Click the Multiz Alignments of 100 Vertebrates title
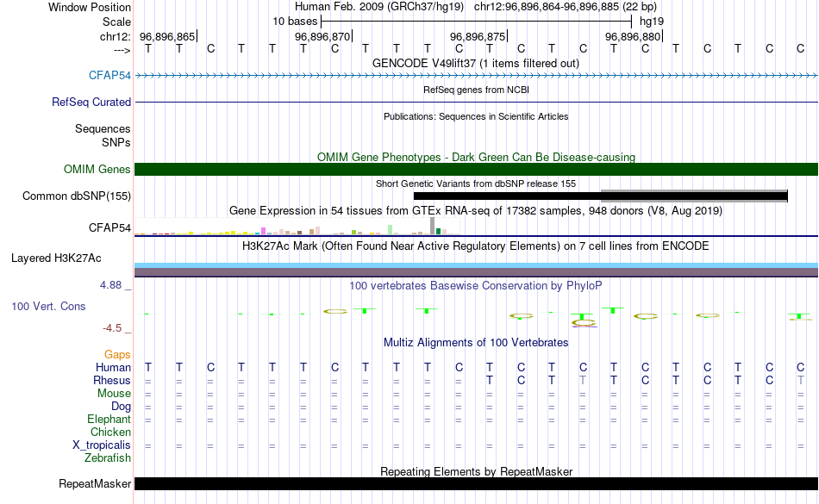This screenshot has height=504, width=819. coord(476,342)
